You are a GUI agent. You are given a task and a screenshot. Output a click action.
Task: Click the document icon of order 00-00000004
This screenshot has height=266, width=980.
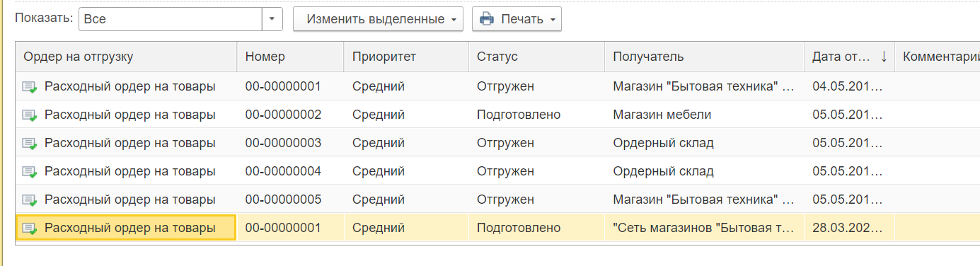tap(30, 172)
